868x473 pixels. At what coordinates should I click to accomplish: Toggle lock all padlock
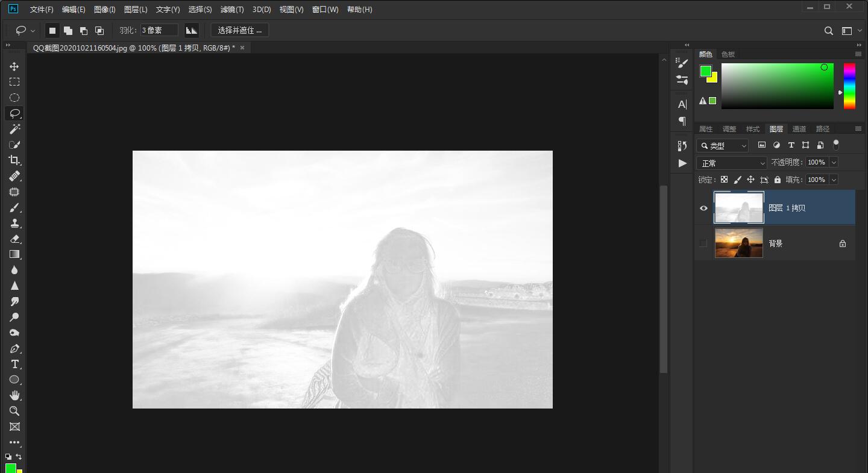(x=778, y=180)
